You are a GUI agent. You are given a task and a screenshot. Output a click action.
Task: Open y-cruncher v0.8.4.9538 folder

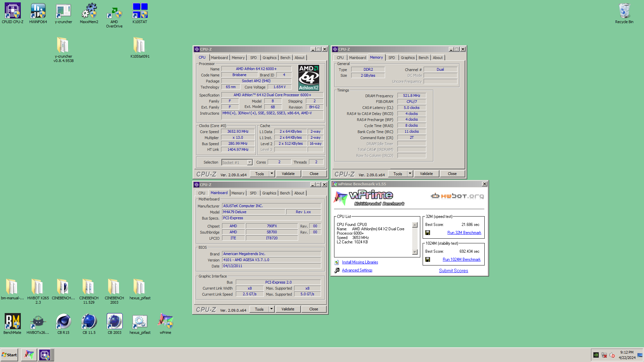pos(63,50)
